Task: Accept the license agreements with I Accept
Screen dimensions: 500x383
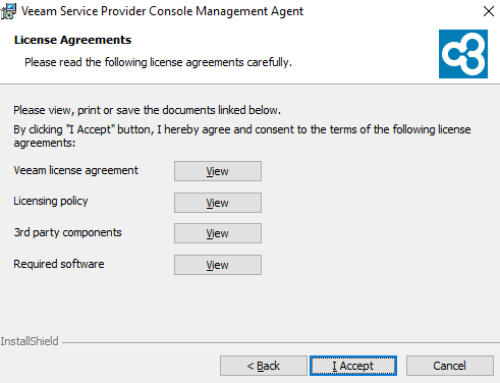Action: [x=353, y=366]
